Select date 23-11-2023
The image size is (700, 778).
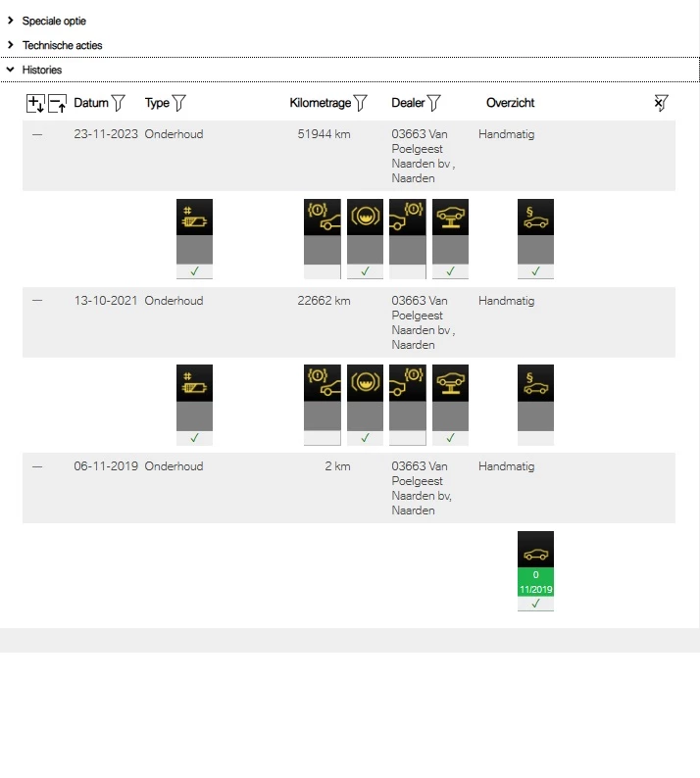click(x=106, y=134)
